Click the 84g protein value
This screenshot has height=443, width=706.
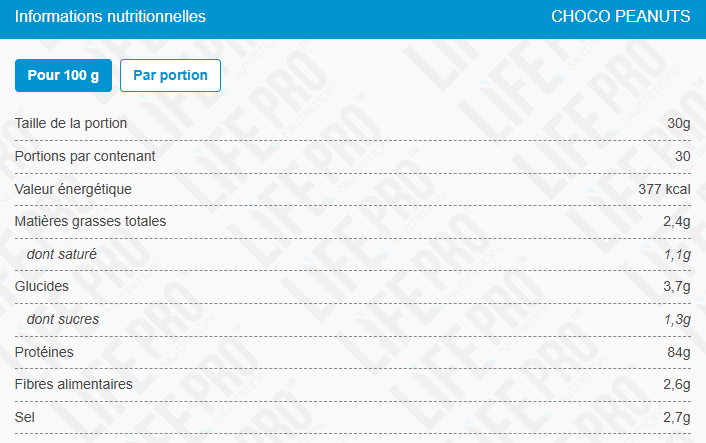(679, 352)
